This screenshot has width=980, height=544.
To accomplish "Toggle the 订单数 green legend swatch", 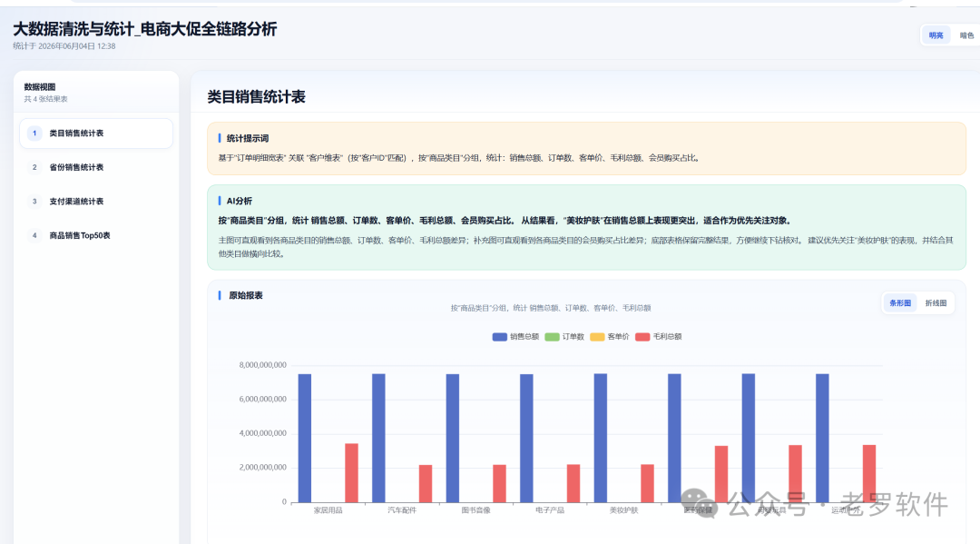I will (x=552, y=337).
